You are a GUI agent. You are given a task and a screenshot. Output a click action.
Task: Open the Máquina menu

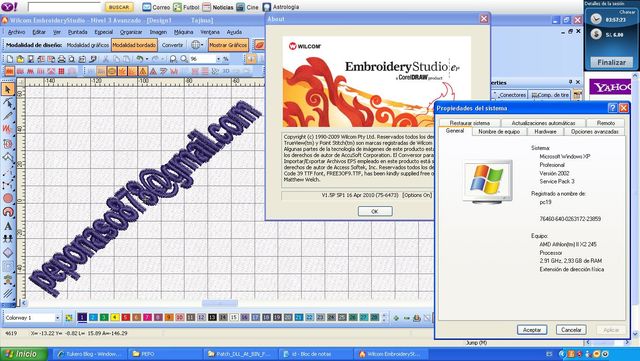pyautogui.click(x=184, y=32)
